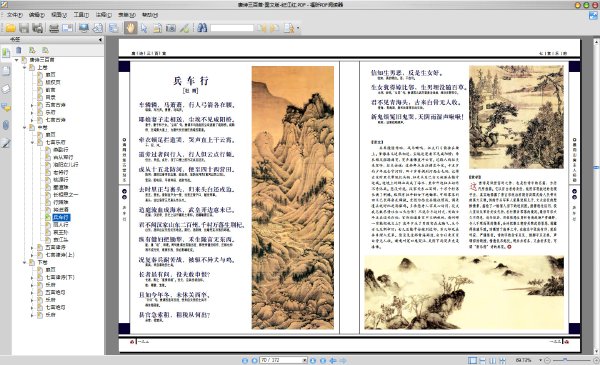Open the 编辑(E) menu
This screenshot has width=600, height=365.
[37, 15]
